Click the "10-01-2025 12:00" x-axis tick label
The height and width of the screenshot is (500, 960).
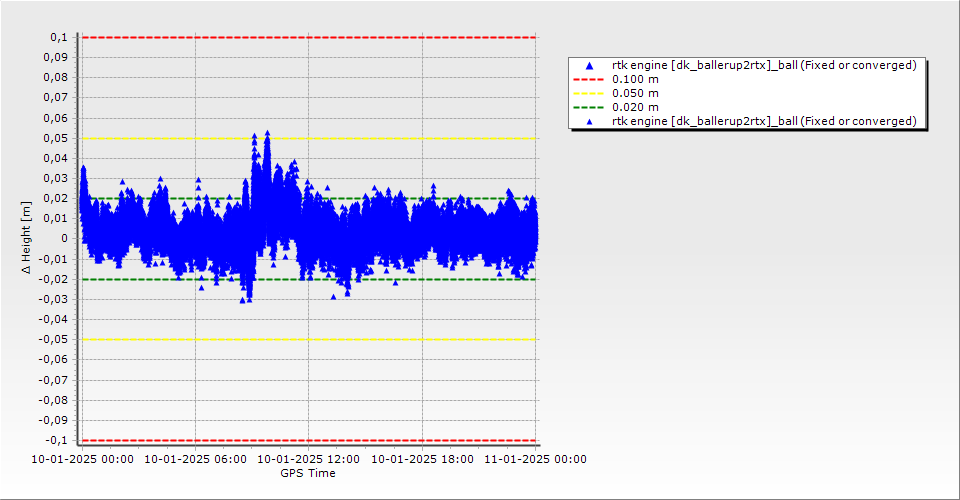(x=309, y=460)
